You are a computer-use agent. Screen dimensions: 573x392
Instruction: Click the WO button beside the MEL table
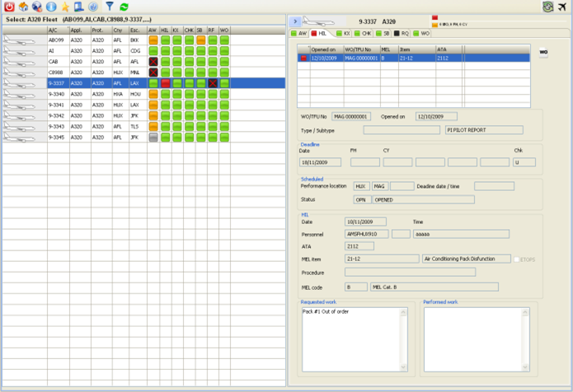543,52
